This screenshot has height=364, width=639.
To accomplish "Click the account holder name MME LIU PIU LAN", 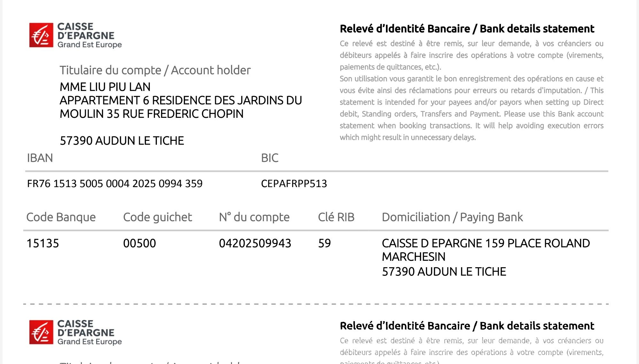I will [105, 87].
